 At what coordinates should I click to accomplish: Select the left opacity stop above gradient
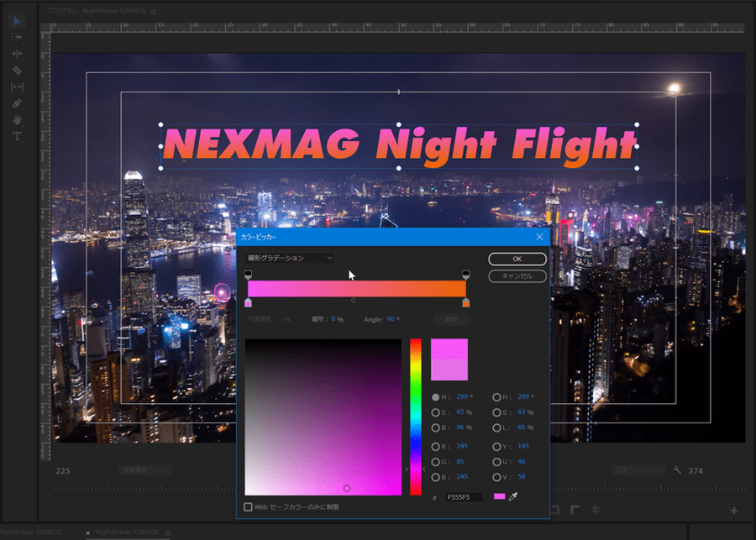(x=248, y=275)
